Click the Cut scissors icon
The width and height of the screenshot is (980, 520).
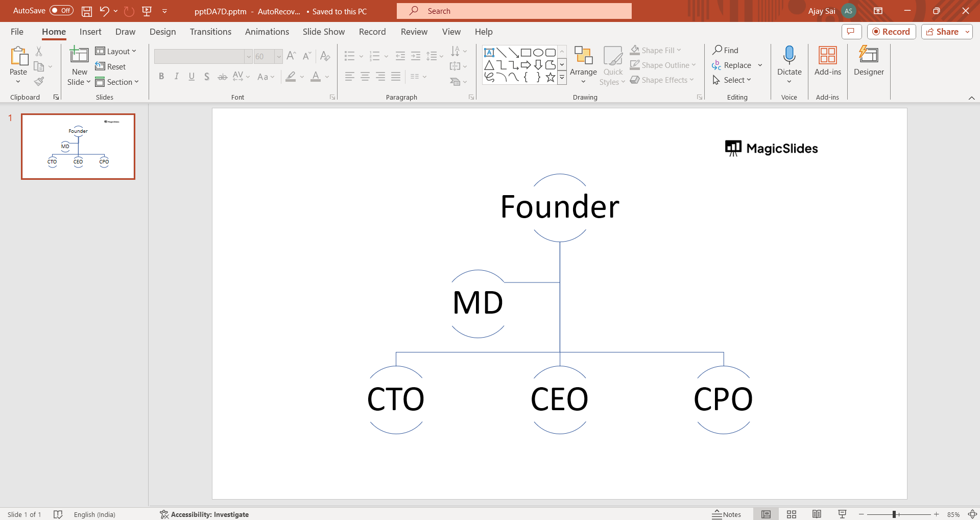coord(39,51)
